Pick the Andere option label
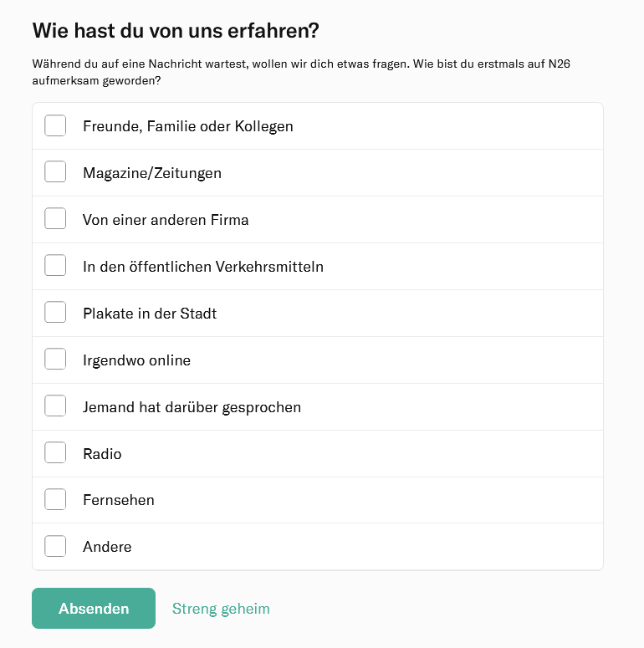This screenshot has height=648, width=644. (107, 548)
